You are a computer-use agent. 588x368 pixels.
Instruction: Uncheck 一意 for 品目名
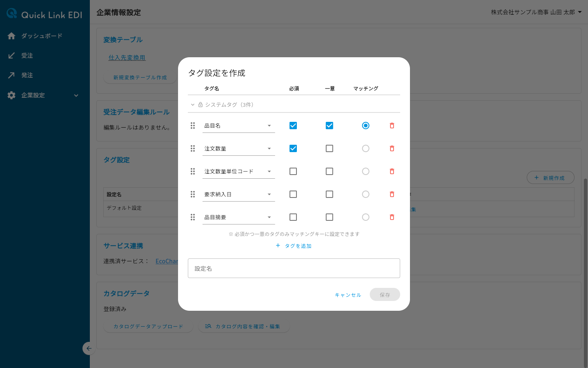pyautogui.click(x=330, y=126)
